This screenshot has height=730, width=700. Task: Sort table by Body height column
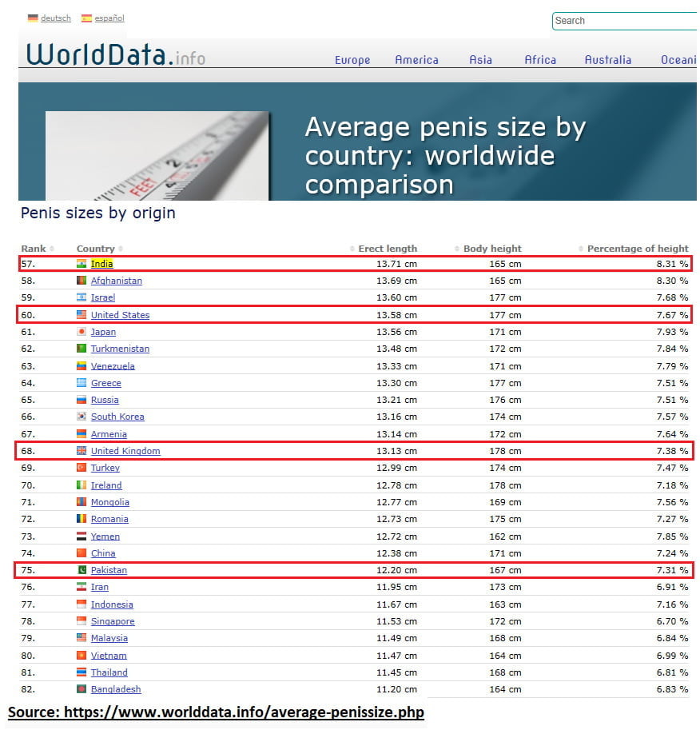coord(491,249)
